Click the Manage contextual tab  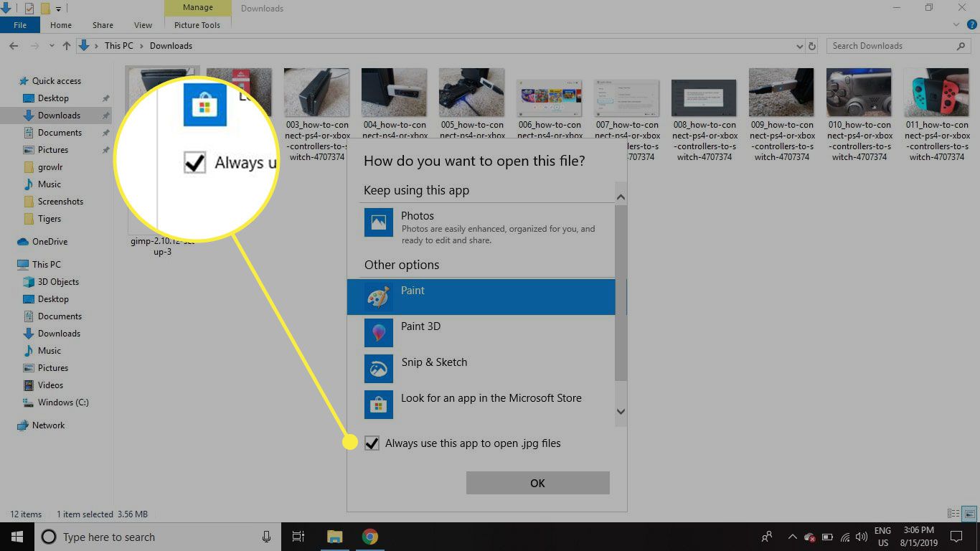pyautogui.click(x=197, y=8)
